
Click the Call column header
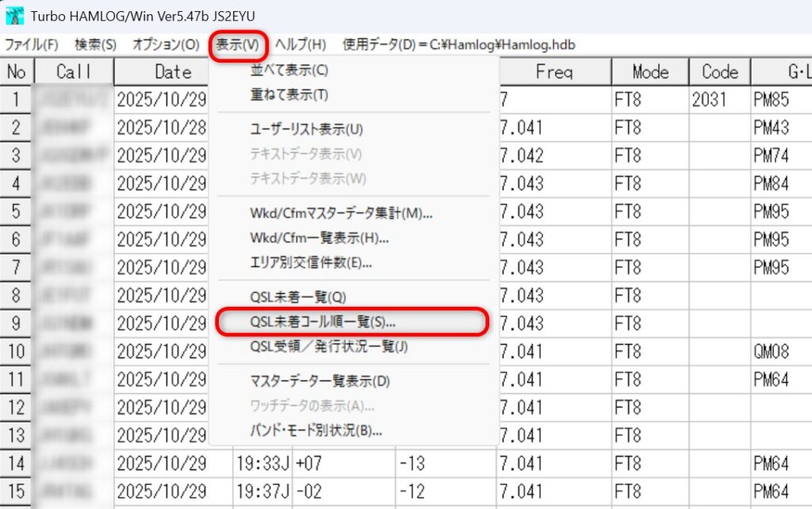click(74, 72)
